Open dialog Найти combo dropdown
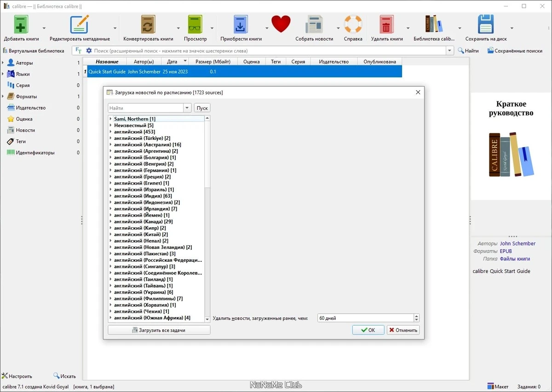Viewport: 552px width, 392px height. point(187,108)
